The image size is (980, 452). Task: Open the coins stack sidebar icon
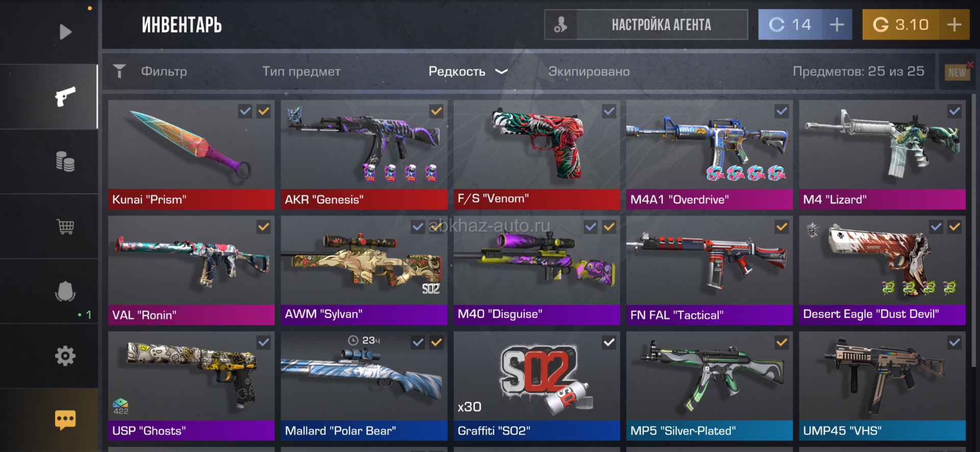pos(65,161)
